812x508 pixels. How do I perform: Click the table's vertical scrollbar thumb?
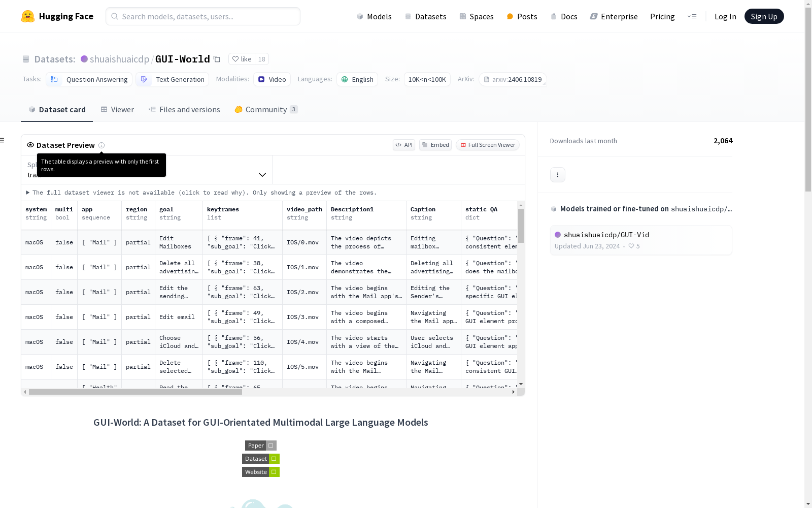[521, 226]
